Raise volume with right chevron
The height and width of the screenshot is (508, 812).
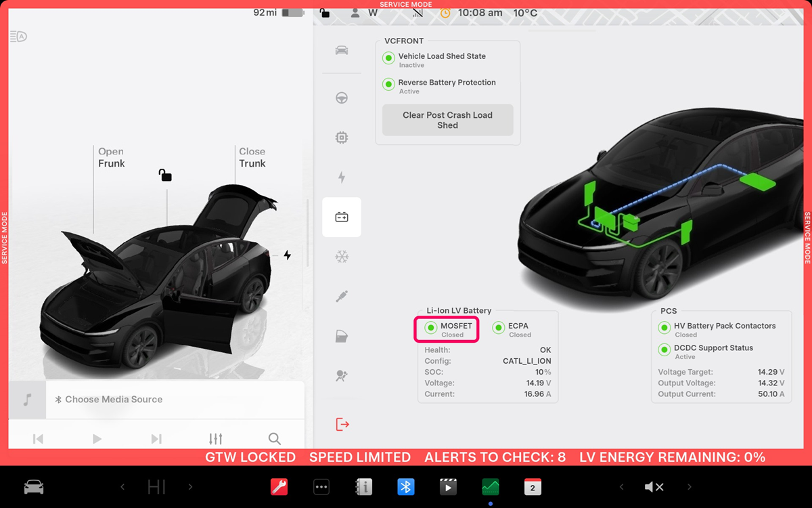tap(690, 487)
